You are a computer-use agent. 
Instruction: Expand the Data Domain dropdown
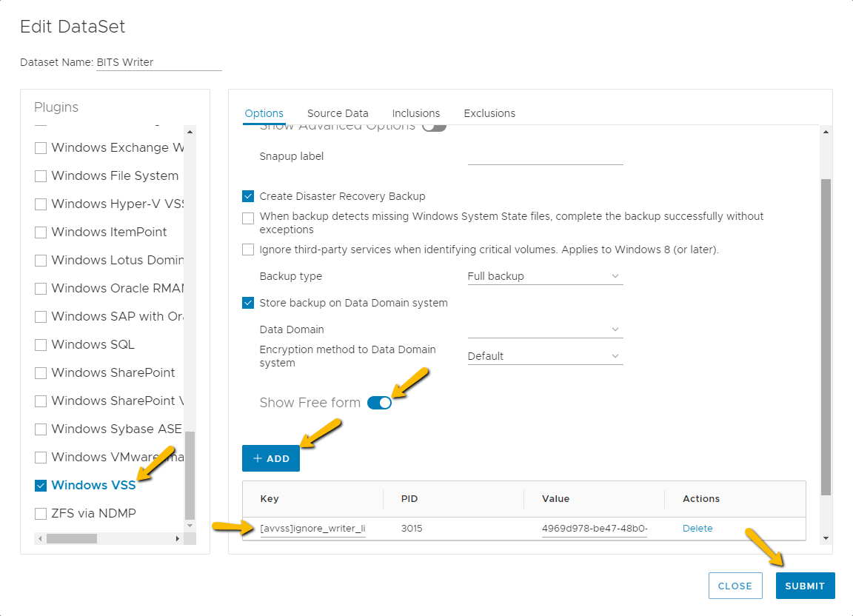tap(545, 329)
